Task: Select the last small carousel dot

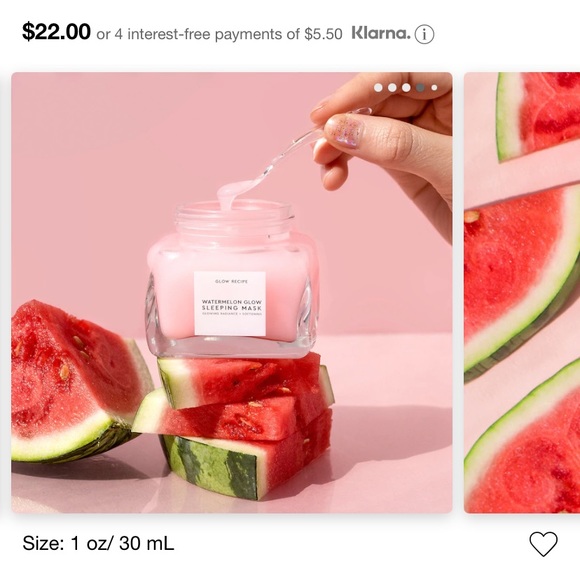Action: click(x=434, y=88)
